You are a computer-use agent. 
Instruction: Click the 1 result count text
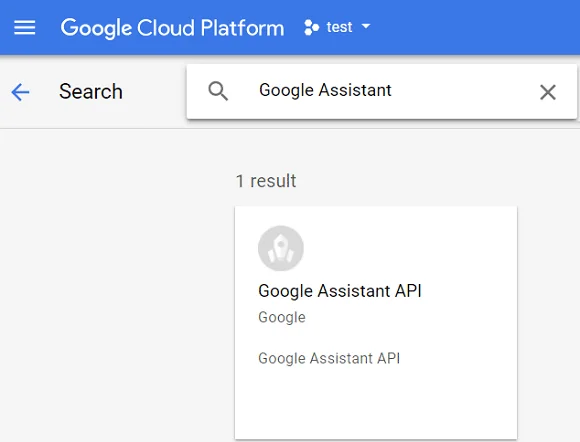(266, 181)
